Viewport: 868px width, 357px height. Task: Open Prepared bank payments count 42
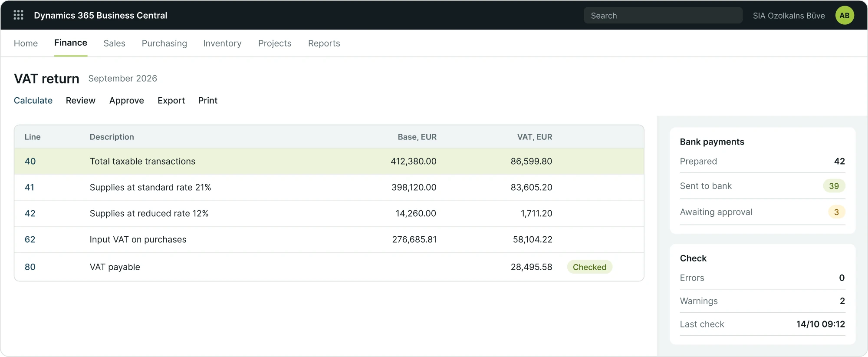839,161
